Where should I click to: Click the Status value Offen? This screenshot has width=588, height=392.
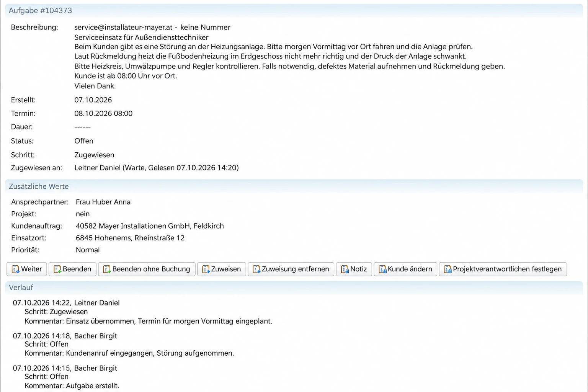coord(84,141)
